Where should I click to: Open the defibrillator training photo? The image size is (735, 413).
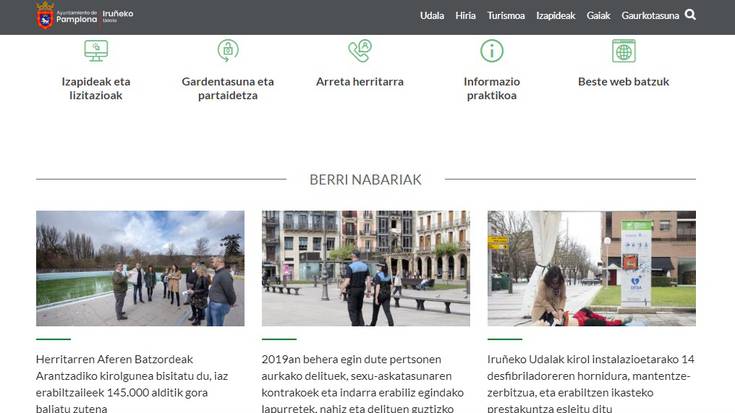coord(592,268)
